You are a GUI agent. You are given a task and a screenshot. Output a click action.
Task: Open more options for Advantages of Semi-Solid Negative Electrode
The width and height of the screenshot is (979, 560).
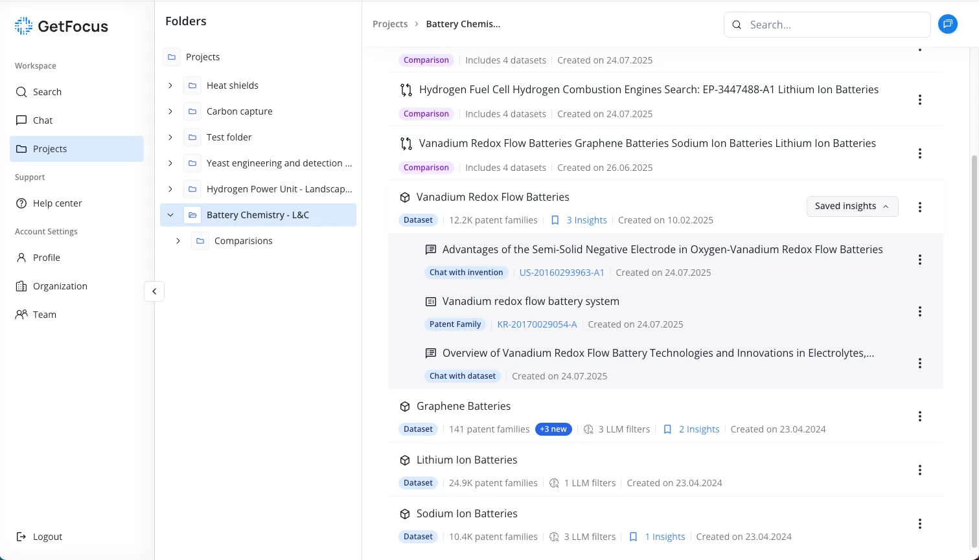click(x=920, y=260)
